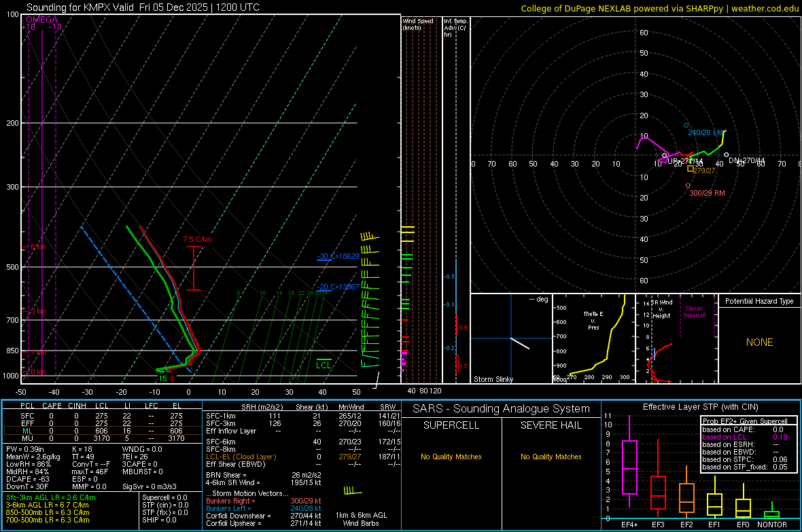Click the 3-6km AGL LR value
This screenshot has height=532, width=802.
pos(47,505)
